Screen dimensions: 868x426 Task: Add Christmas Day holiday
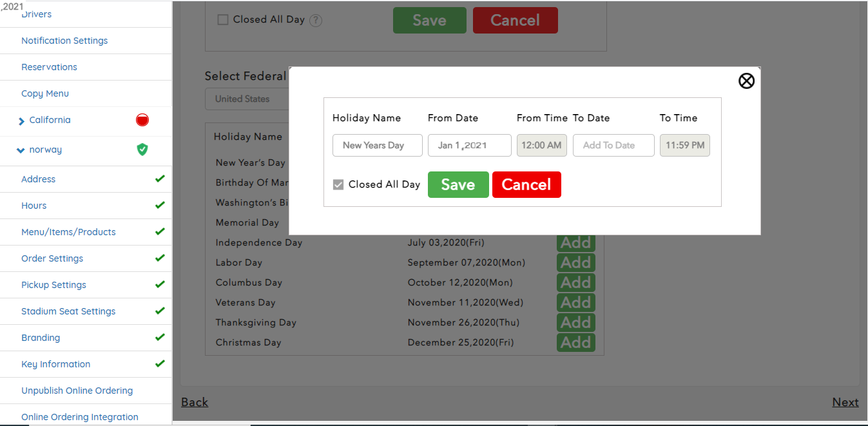575,342
